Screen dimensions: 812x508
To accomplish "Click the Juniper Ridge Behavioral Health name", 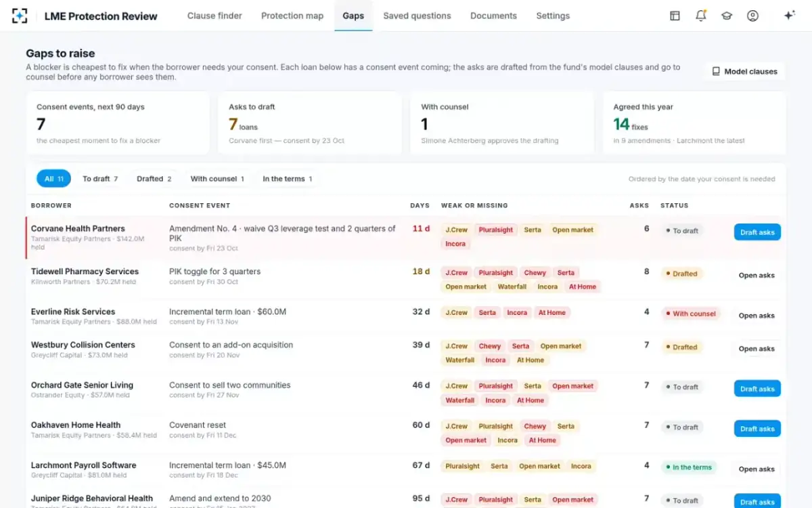I will pos(92,499).
